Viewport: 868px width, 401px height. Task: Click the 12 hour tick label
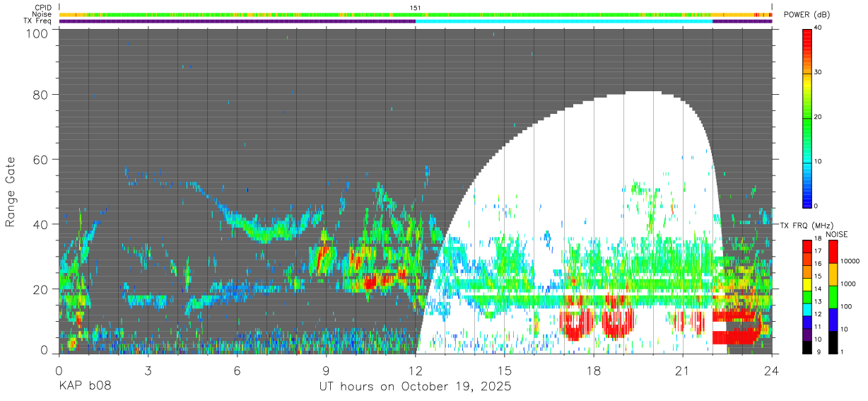coord(416,371)
